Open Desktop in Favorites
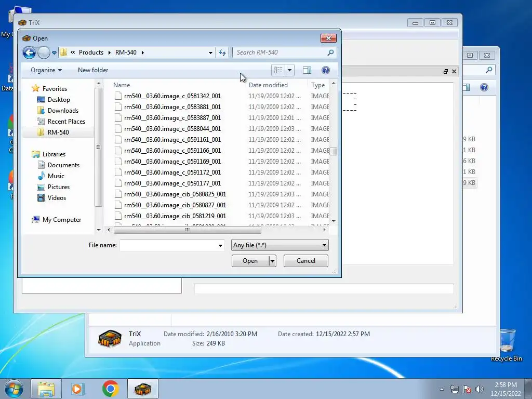 coord(59,100)
